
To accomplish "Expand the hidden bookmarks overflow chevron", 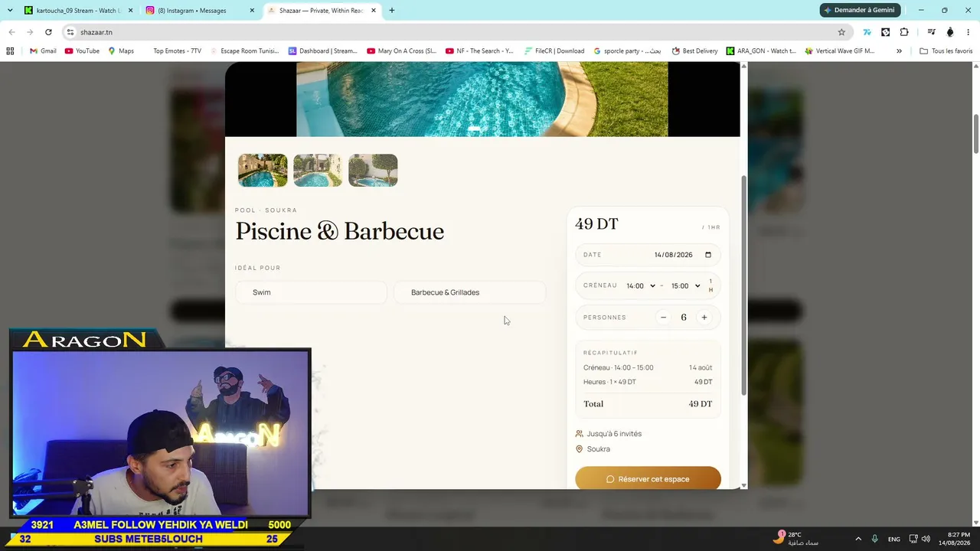I will click(x=899, y=51).
